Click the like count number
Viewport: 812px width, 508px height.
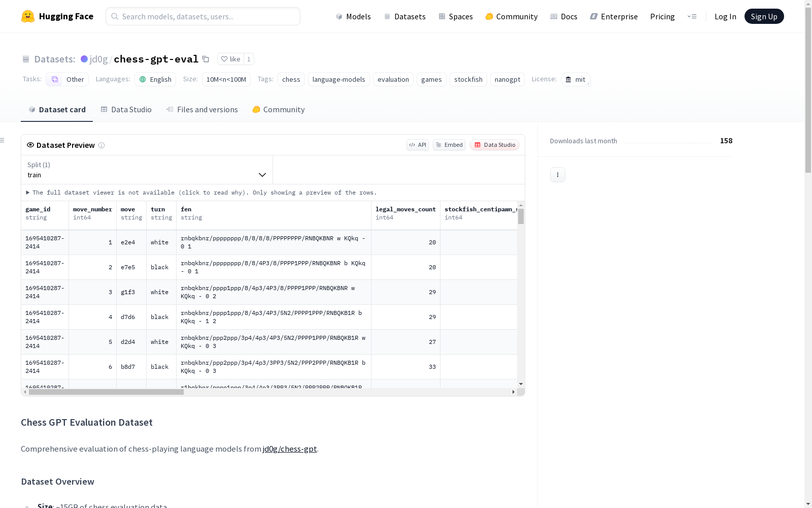249,59
